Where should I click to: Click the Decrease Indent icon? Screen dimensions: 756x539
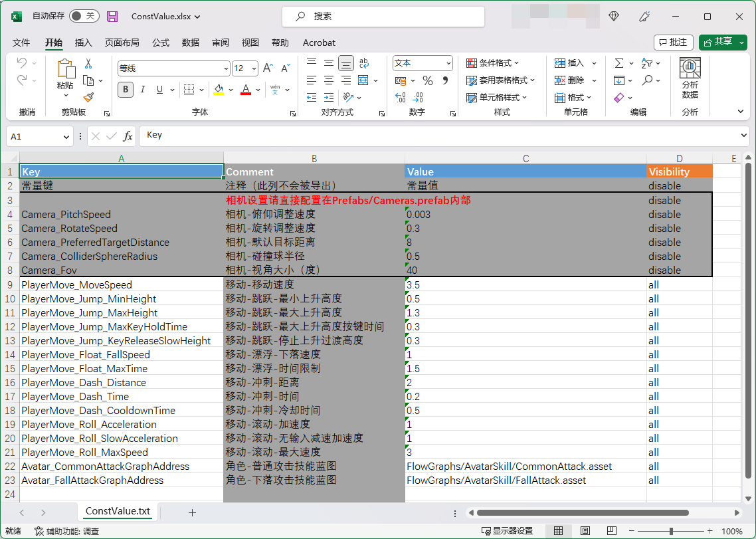tap(312, 98)
